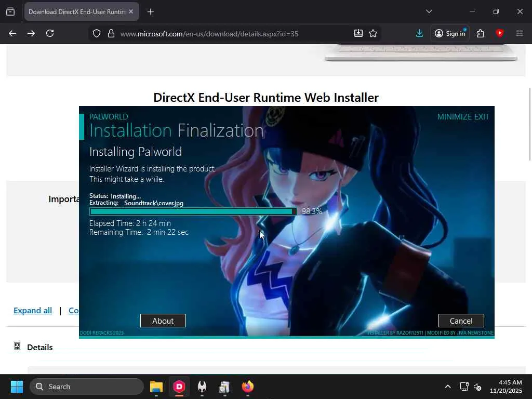532x399 pixels.
Task: Open the network status tray icon
Action: coord(464,387)
